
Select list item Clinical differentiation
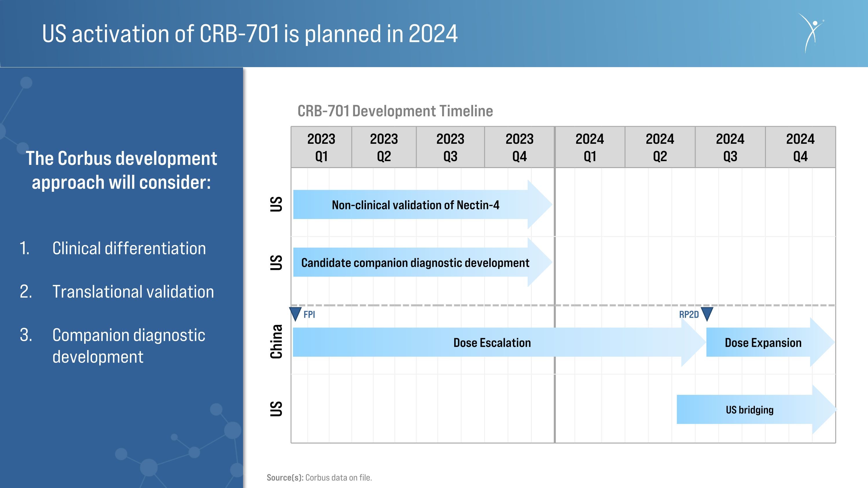coord(113,248)
